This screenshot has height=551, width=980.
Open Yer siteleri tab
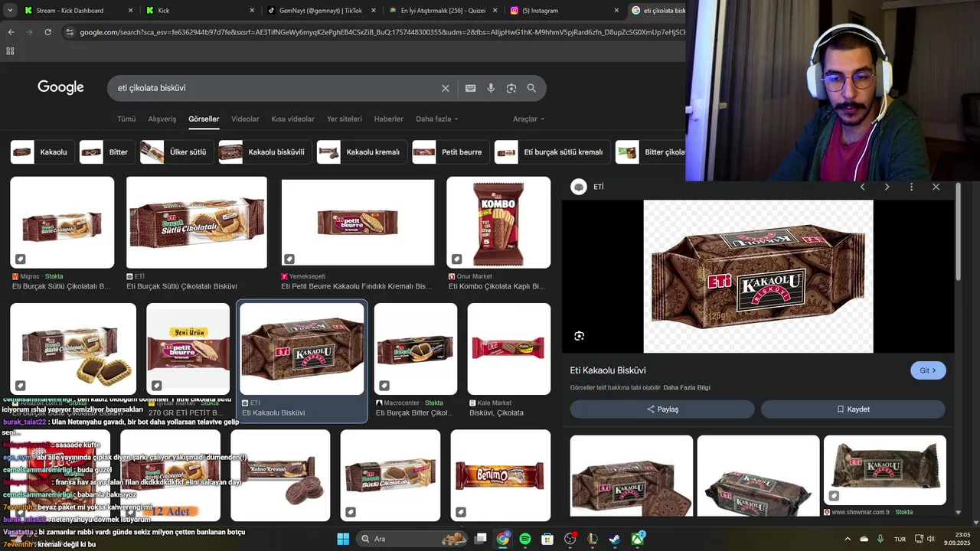pos(345,119)
